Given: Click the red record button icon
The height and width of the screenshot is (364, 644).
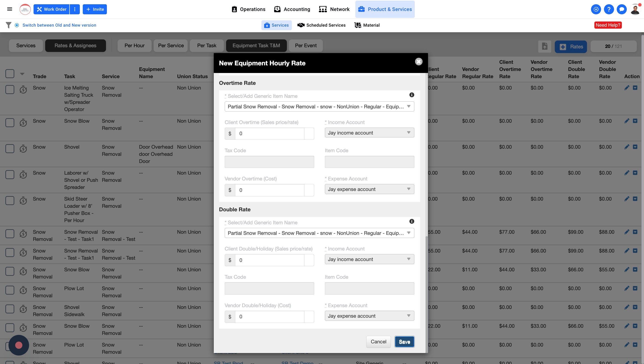Looking at the screenshot, I should click(x=19, y=345).
